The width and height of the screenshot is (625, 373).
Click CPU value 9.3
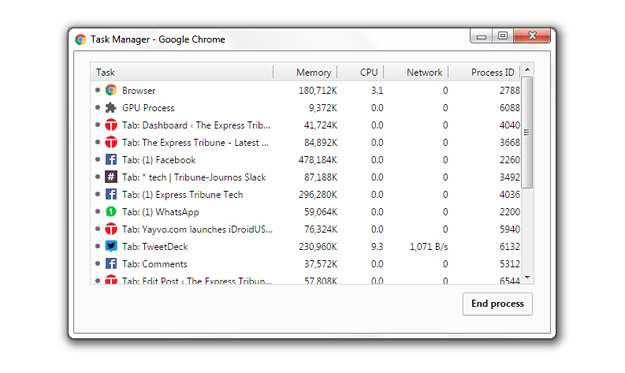point(377,247)
